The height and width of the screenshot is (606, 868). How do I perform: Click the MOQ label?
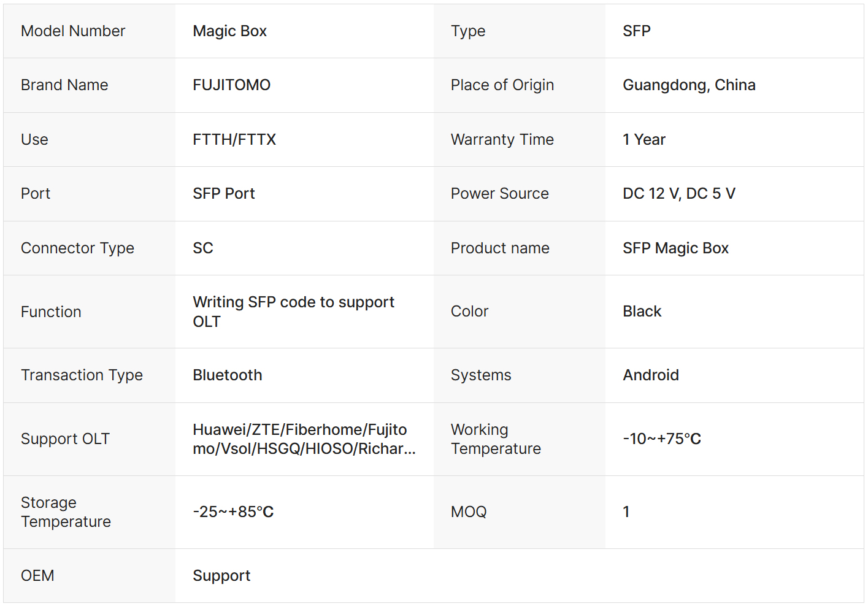[468, 512]
